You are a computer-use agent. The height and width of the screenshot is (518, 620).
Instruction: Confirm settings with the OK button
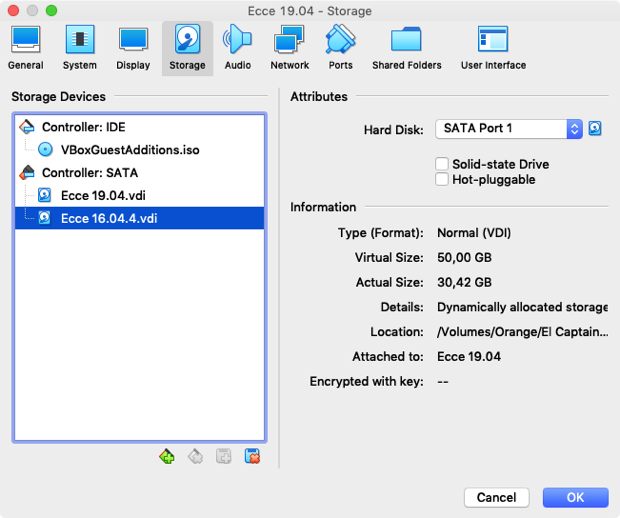[x=575, y=497]
